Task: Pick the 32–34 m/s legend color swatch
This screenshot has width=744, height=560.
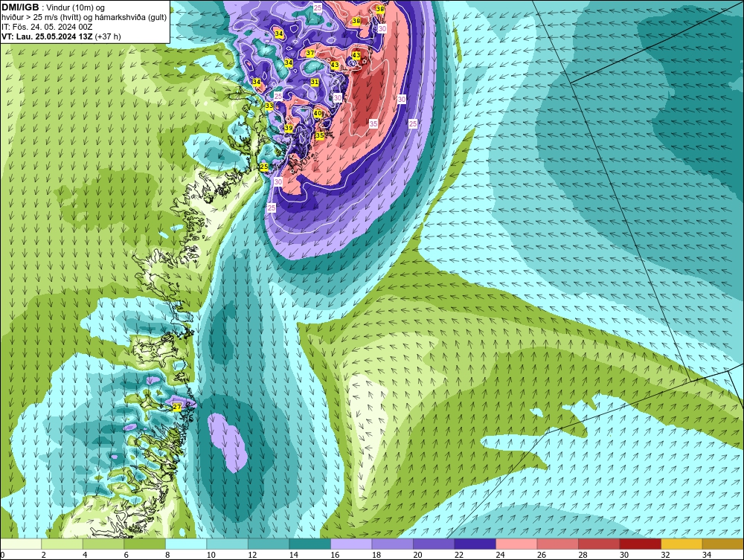Action: (682, 544)
